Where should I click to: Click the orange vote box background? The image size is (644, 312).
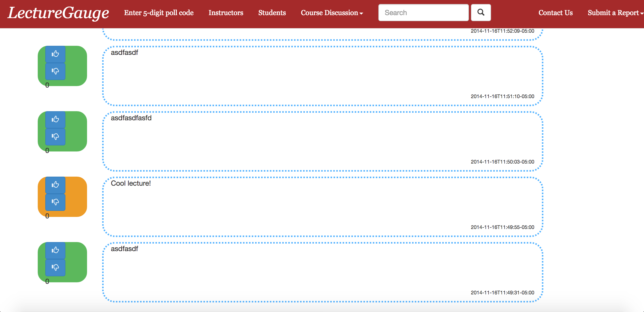click(76, 197)
